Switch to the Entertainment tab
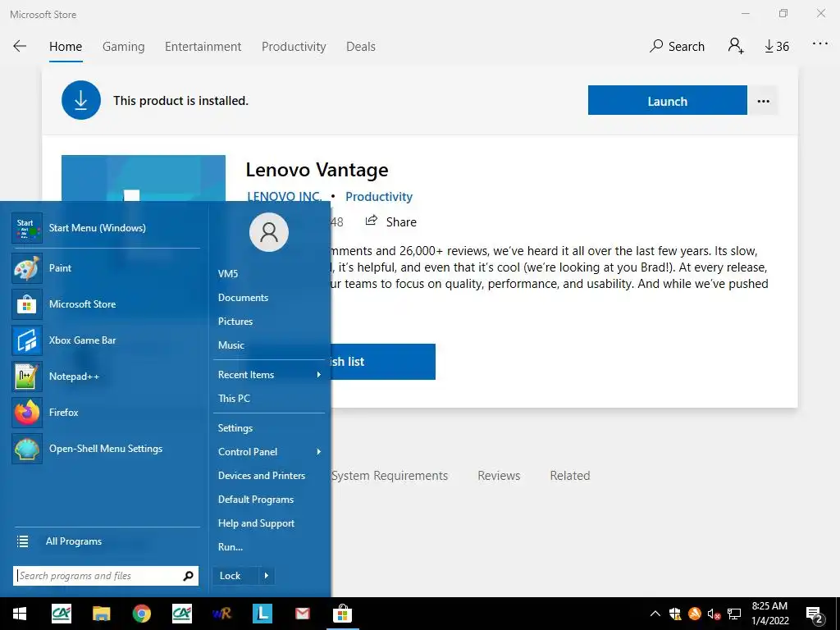This screenshot has width=840, height=630. (x=203, y=47)
